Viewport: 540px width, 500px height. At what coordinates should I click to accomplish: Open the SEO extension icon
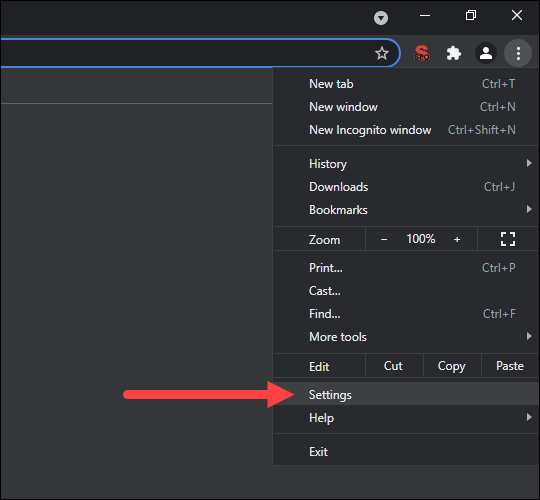pyautogui.click(x=422, y=53)
